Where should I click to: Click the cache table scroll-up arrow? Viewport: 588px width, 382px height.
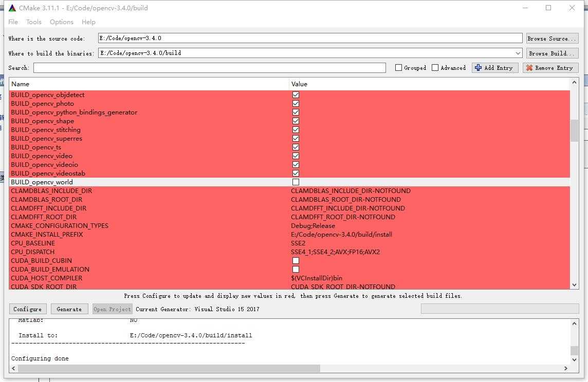[574, 82]
